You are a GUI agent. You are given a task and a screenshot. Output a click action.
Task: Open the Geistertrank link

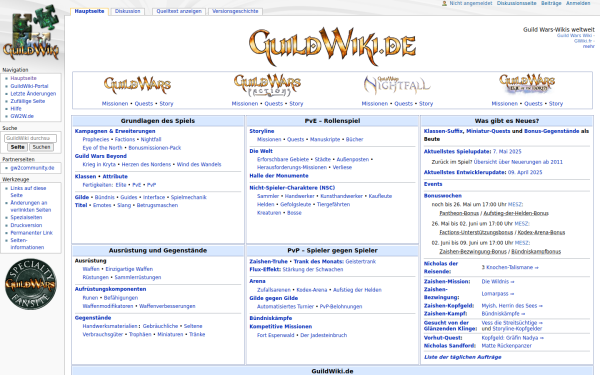click(x=360, y=262)
